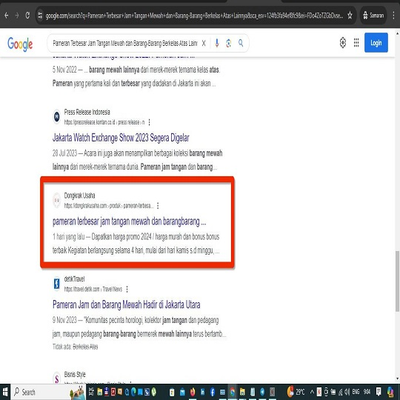Click Press Release Indonesia source name

tap(87, 112)
